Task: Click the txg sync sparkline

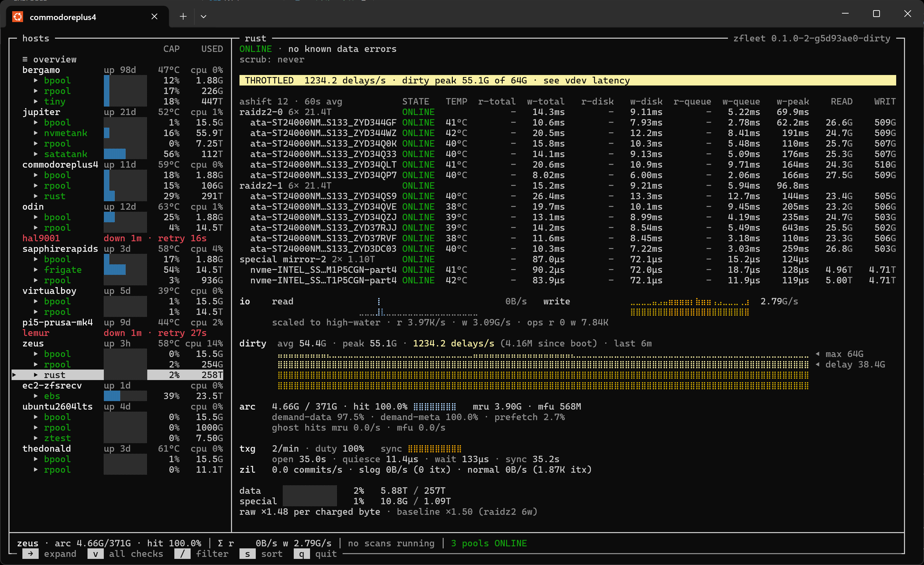Action: (x=435, y=448)
